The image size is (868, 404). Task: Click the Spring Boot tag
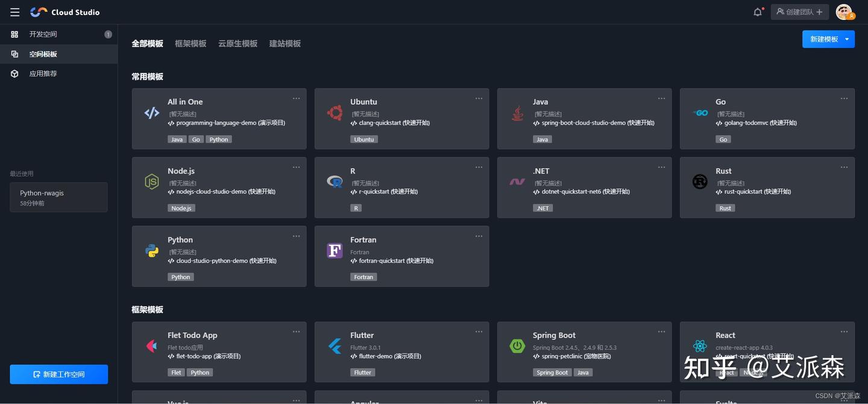point(553,373)
